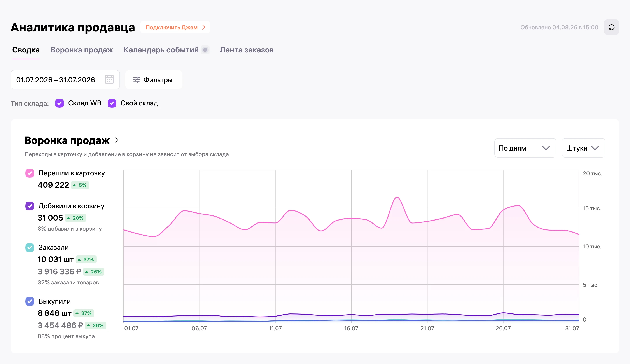The height and width of the screenshot is (364, 630).
Task: Click the 409 222 visits value
Action: pos(53,185)
